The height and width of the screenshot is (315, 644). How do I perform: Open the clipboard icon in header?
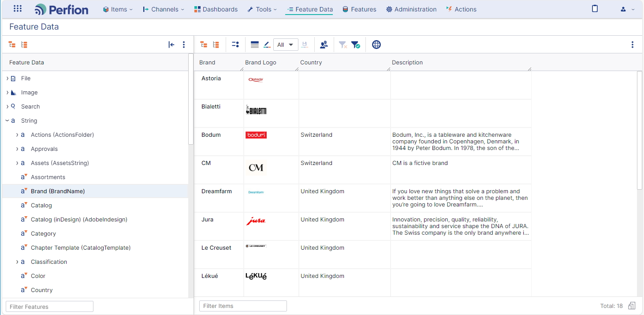coord(595,9)
